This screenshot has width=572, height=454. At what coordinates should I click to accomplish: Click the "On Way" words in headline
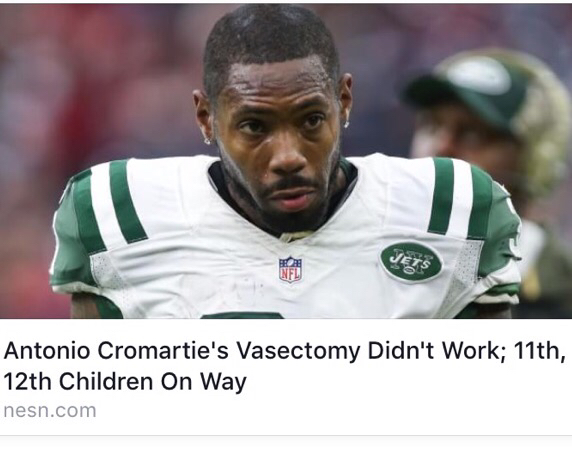[204, 382]
